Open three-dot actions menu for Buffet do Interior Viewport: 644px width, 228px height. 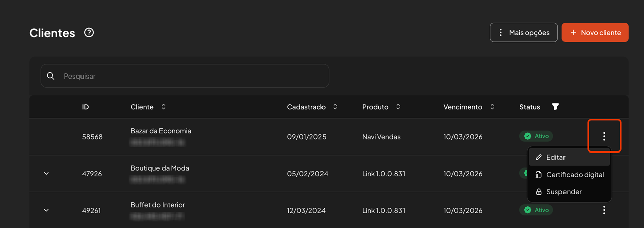point(604,210)
